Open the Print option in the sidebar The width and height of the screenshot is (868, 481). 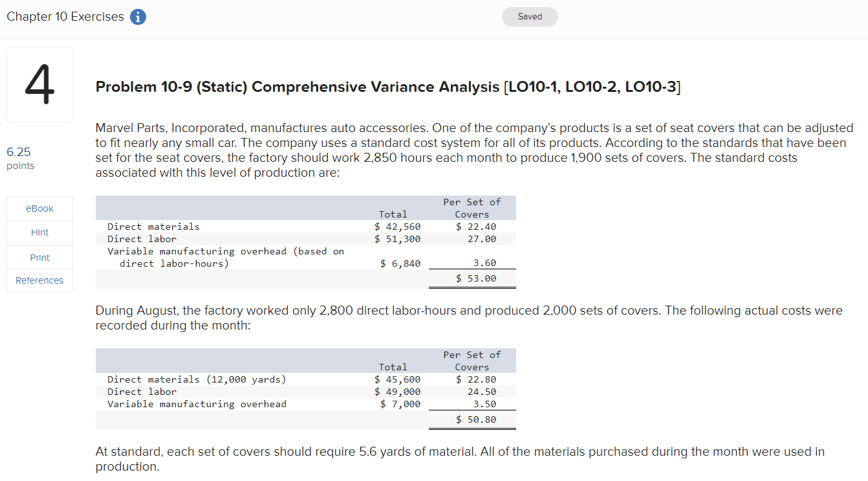[39, 256]
